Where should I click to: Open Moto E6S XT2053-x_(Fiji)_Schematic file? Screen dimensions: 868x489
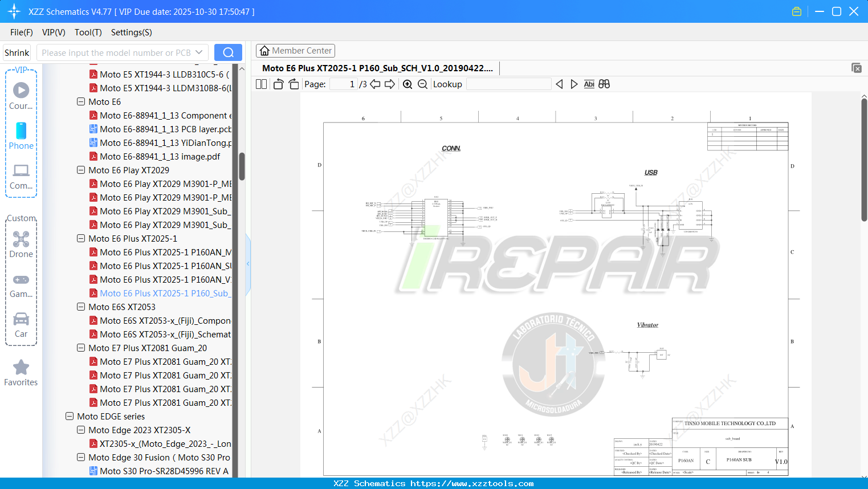(x=160, y=335)
